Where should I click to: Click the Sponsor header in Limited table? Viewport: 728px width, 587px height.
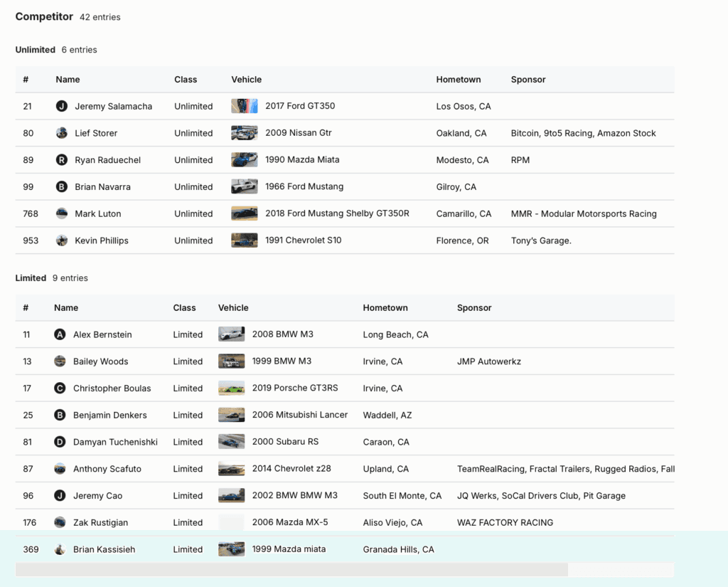[x=474, y=308]
